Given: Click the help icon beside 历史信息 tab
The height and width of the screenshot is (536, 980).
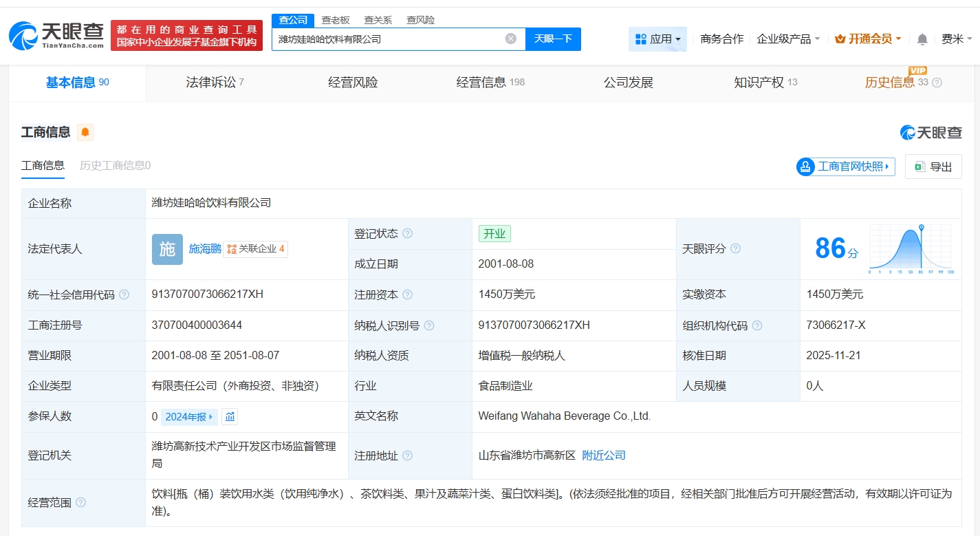Looking at the screenshot, I should tap(937, 83).
